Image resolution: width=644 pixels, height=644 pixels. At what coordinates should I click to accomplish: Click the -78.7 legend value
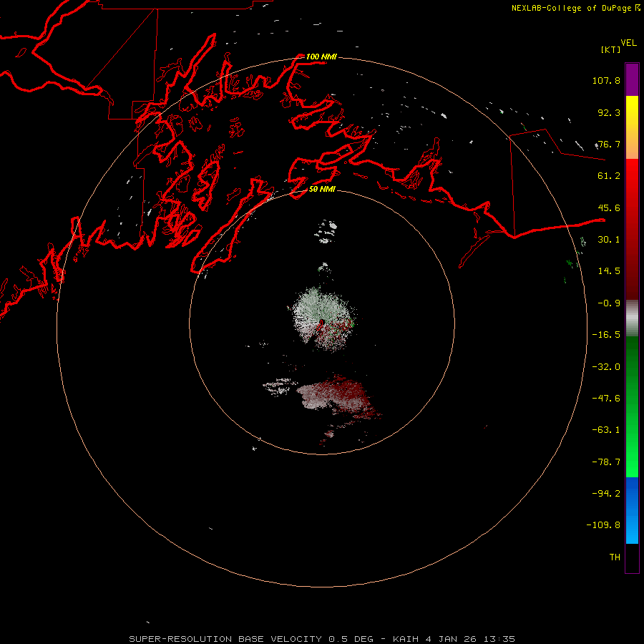click(x=606, y=462)
